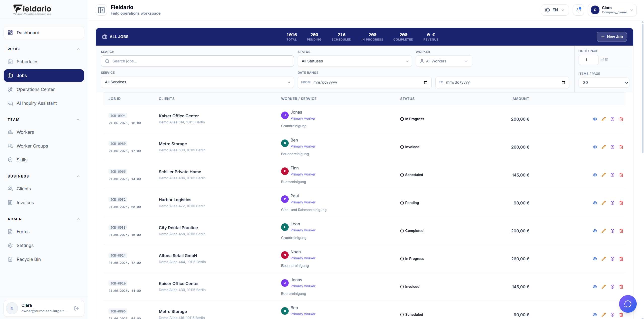Collapse the sidebar with the panel toggle icon
The image size is (644, 319).
coord(101,10)
